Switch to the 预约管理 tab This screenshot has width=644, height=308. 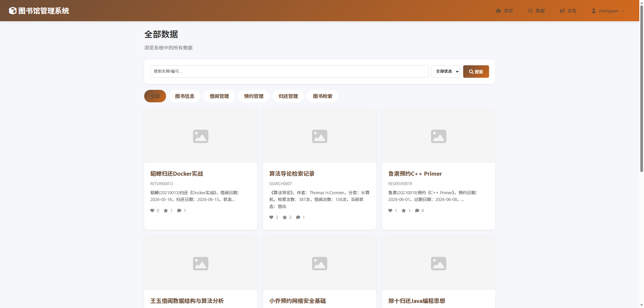coord(254,96)
